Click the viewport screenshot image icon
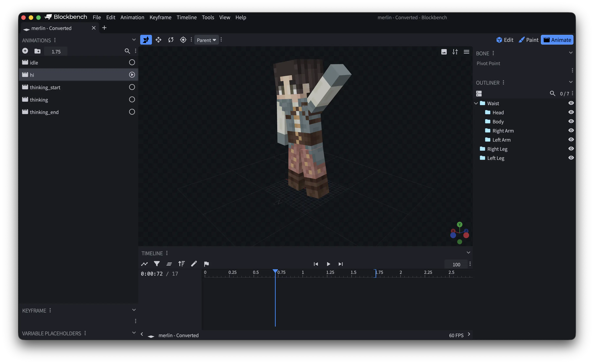The width and height of the screenshot is (594, 364). [x=444, y=52]
